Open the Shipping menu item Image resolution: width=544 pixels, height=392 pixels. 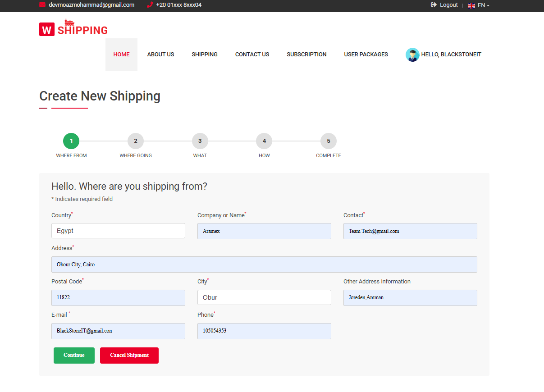[x=205, y=55]
